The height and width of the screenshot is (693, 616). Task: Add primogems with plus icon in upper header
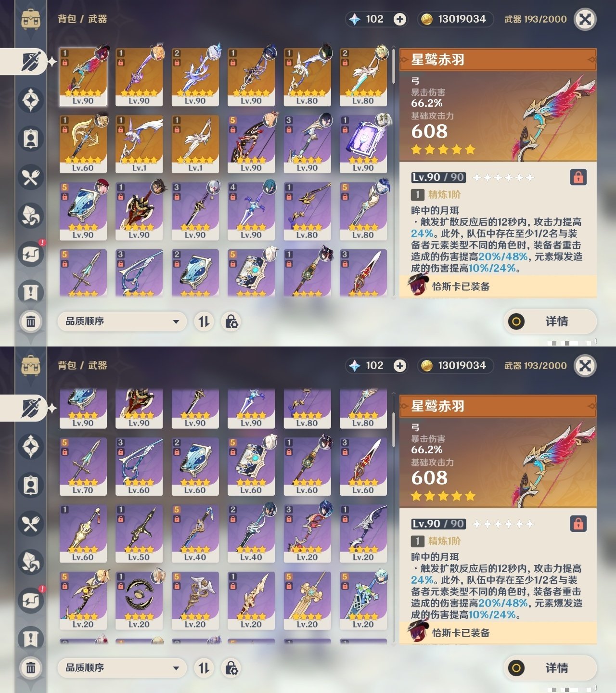tap(399, 19)
